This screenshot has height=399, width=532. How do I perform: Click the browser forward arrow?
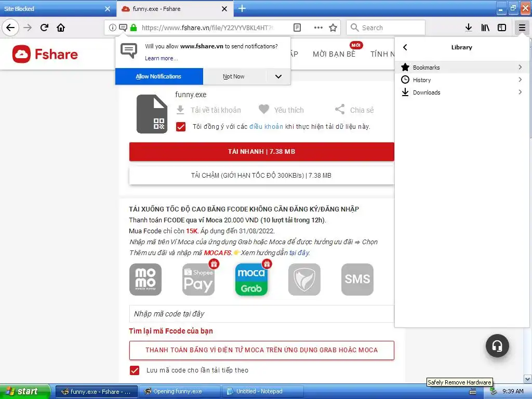coord(28,28)
